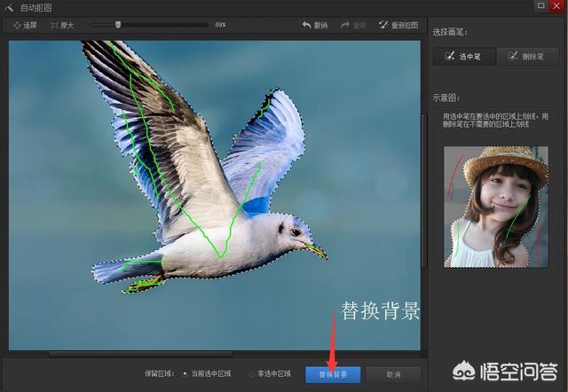
Task: Click the 重做 redo arrow icon
Action: click(346, 25)
